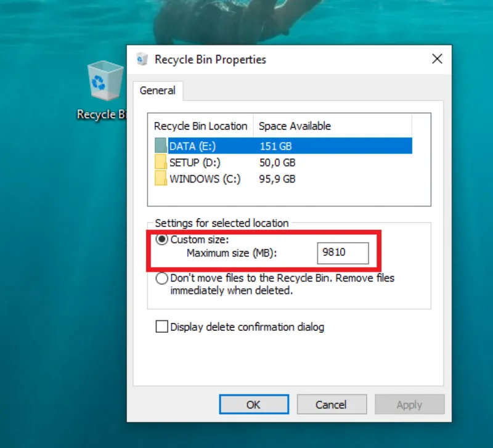Click the 95,9 GB space value
493x448 pixels.
click(x=277, y=179)
